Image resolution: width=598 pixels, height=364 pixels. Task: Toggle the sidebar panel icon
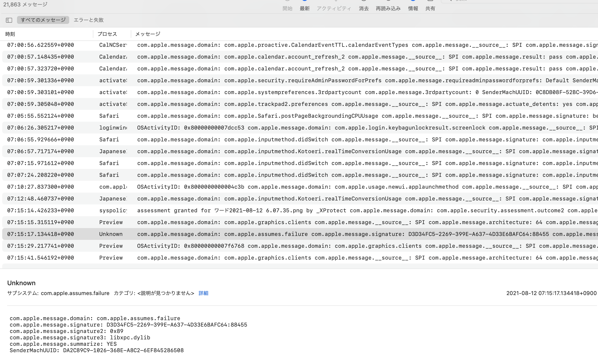(9, 20)
